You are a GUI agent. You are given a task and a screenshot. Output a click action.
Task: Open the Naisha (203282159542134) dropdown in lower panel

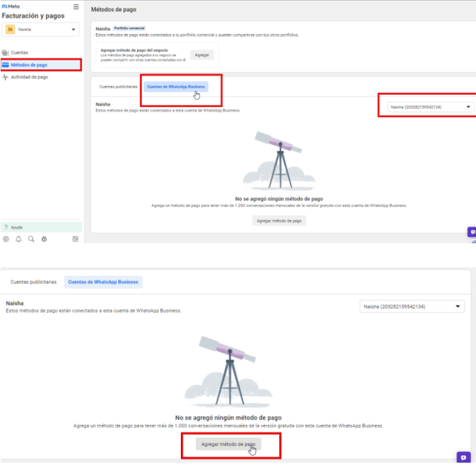[x=412, y=306]
